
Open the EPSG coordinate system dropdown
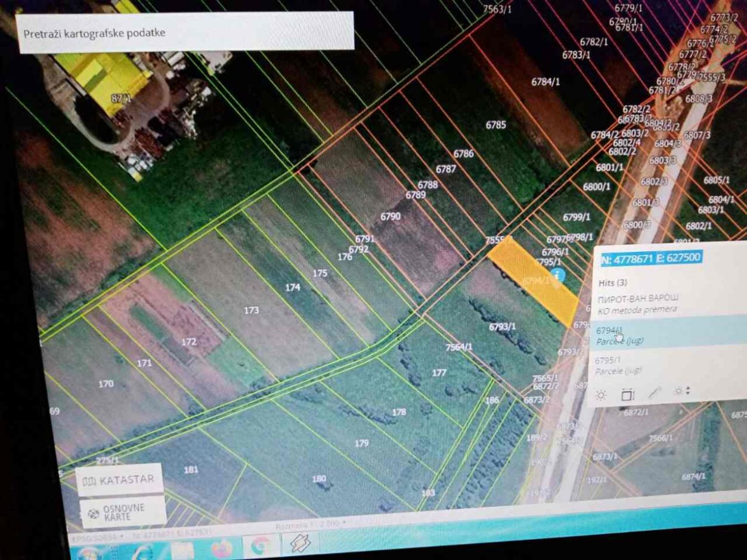[x=97, y=537]
